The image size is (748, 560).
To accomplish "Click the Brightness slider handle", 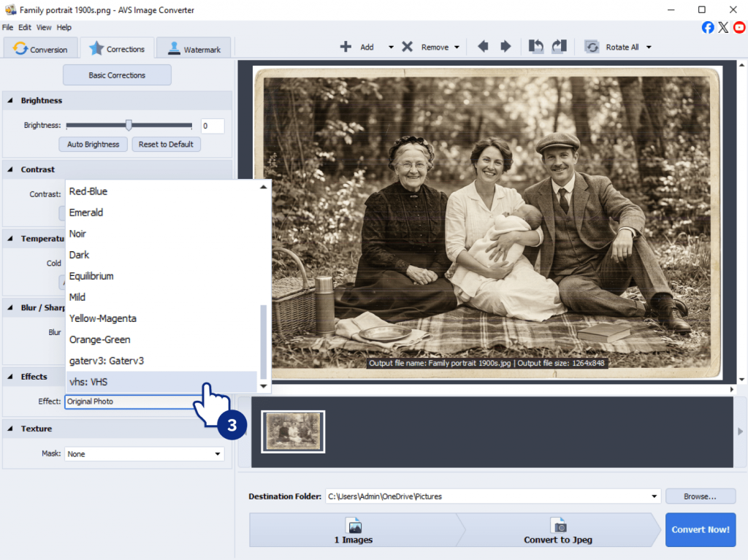I will (x=129, y=126).
